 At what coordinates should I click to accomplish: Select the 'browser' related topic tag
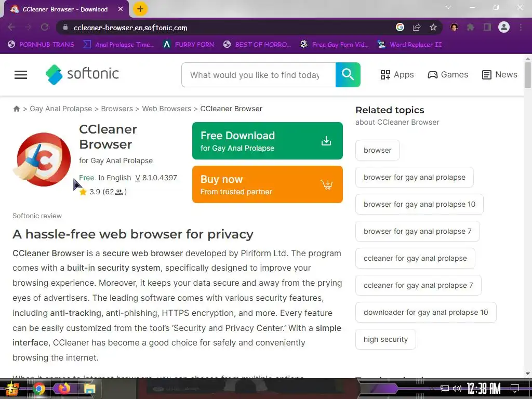pos(378,150)
